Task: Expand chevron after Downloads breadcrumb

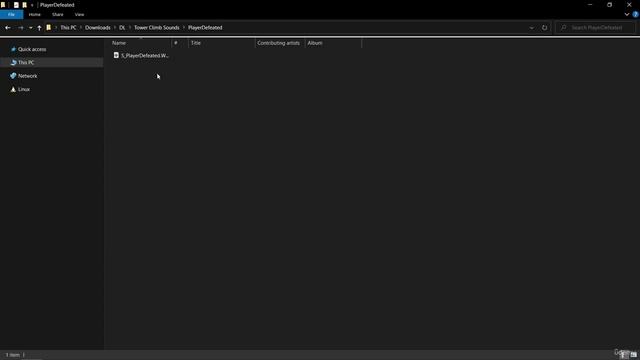Action: pos(115,27)
